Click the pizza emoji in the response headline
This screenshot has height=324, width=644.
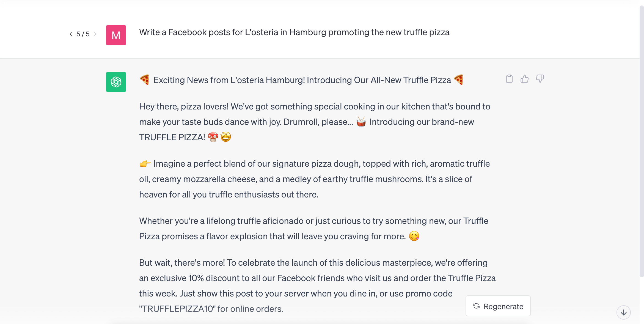(144, 80)
